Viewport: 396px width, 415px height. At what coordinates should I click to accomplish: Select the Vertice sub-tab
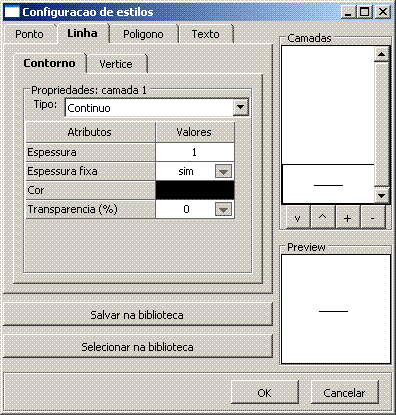tap(116, 64)
